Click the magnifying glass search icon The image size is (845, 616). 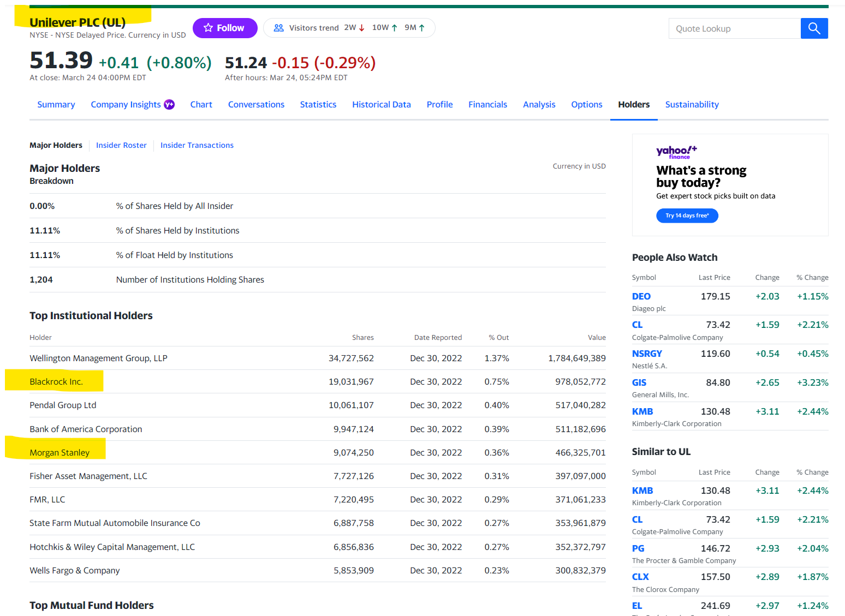pos(814,28)
